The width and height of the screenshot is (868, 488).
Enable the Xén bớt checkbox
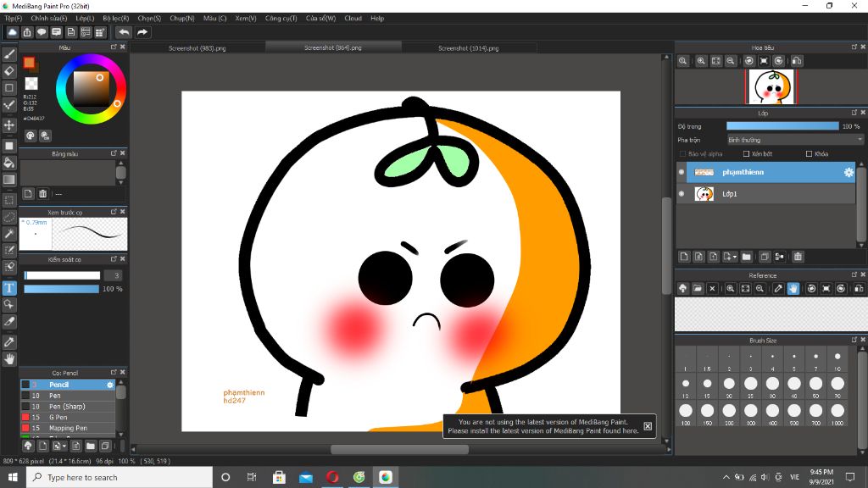(x=746, y=154)
